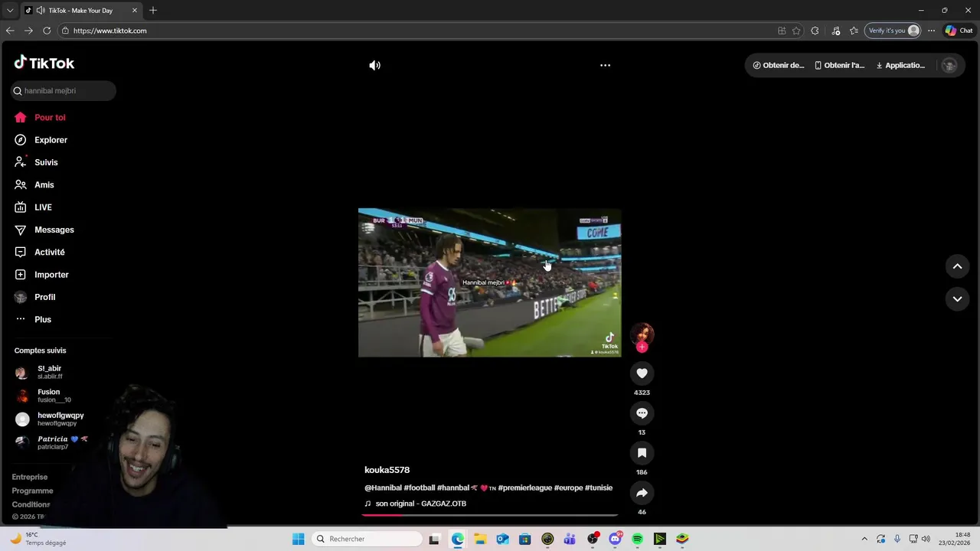Click the Applicatio... download button

click(901, 65)
